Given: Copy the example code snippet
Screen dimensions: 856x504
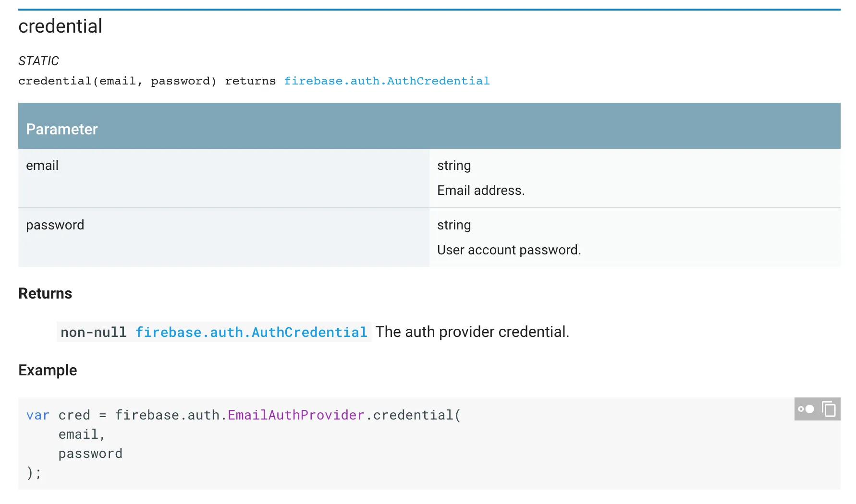Looking at the screenshot, I should tap(829, 409).
